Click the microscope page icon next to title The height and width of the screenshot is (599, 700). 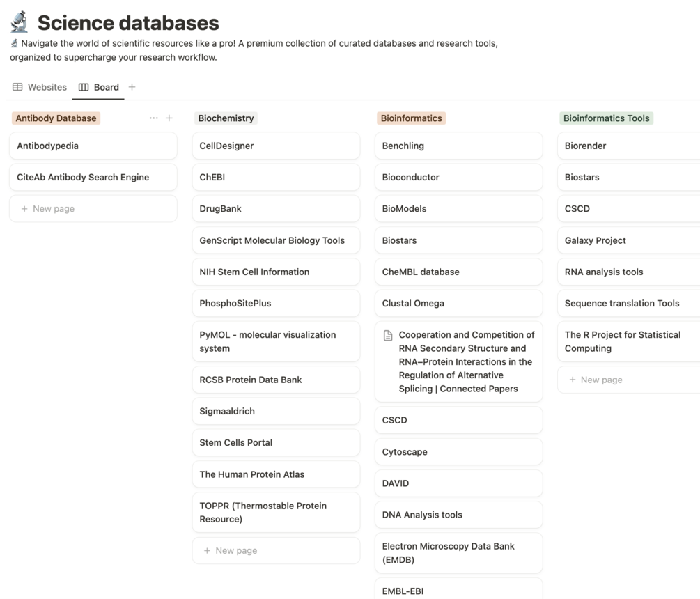coord(19,22)
